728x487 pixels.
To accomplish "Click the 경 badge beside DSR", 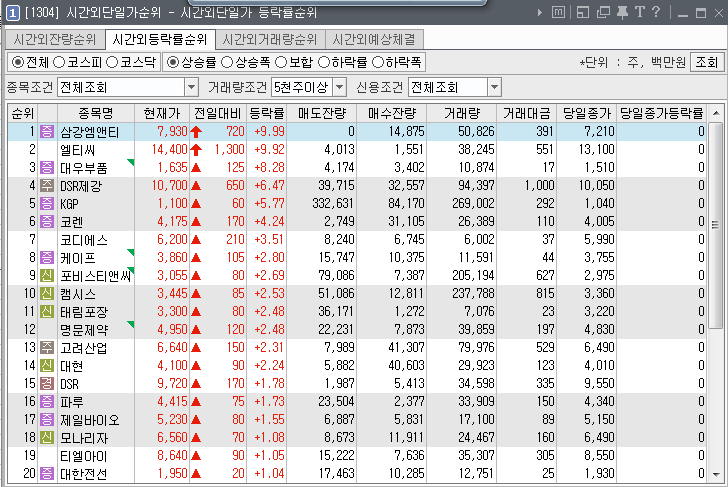I will (x=47, y=384).
